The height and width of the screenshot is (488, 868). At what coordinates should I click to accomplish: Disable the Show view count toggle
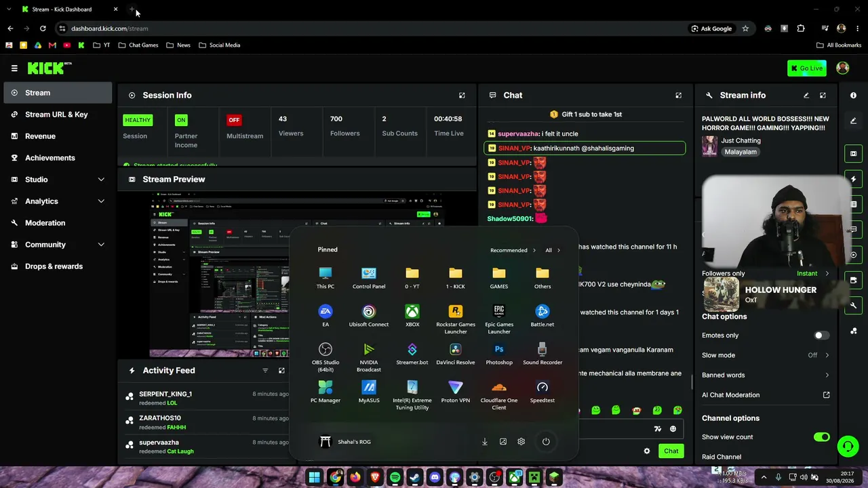pyautogui.click(x=821, y=437)
